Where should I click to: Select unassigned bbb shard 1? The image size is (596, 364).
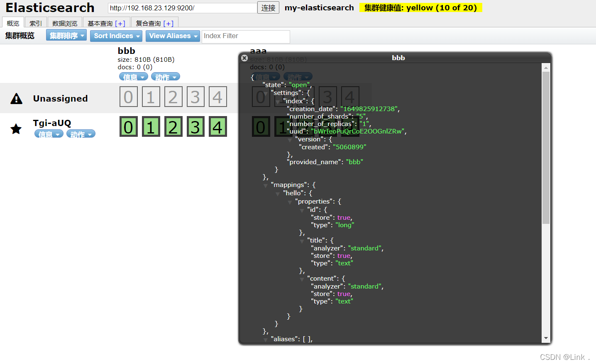(151, 97)
